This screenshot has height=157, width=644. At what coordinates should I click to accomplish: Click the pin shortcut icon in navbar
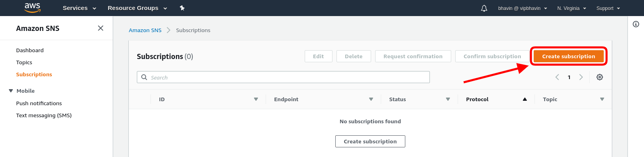pyautogui.click(x=182, y=8)
